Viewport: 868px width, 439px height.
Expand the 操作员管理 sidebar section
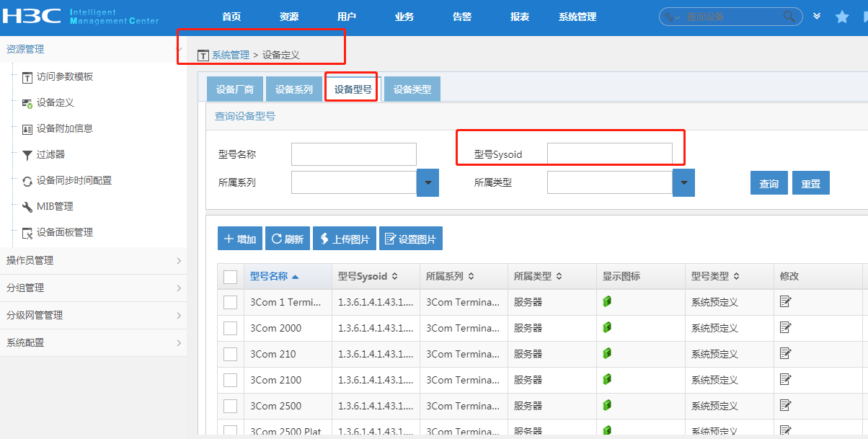(93, 260)
